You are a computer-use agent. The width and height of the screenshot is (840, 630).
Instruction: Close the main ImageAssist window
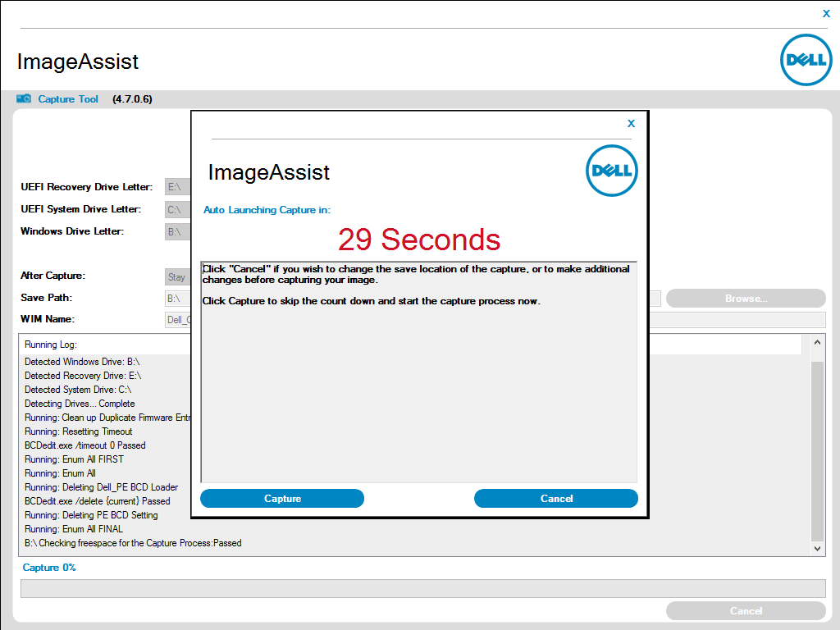tap(826, 14)
